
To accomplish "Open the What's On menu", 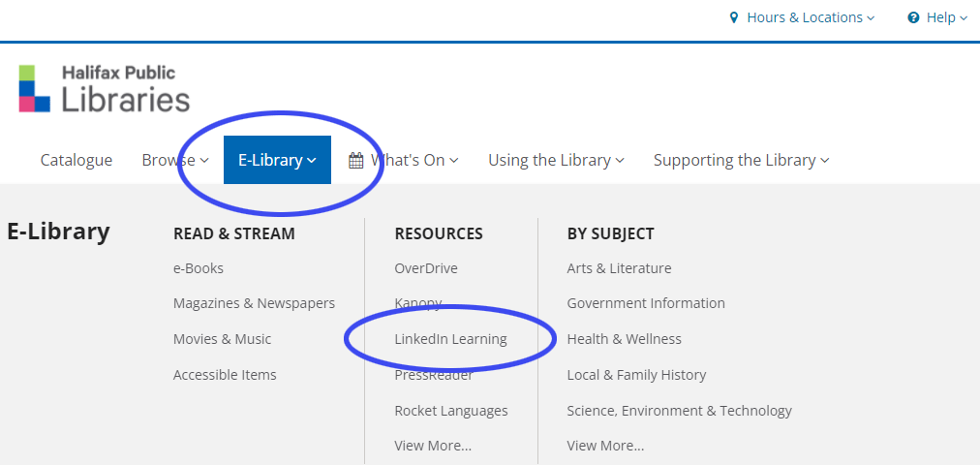I will pos(413,160).
